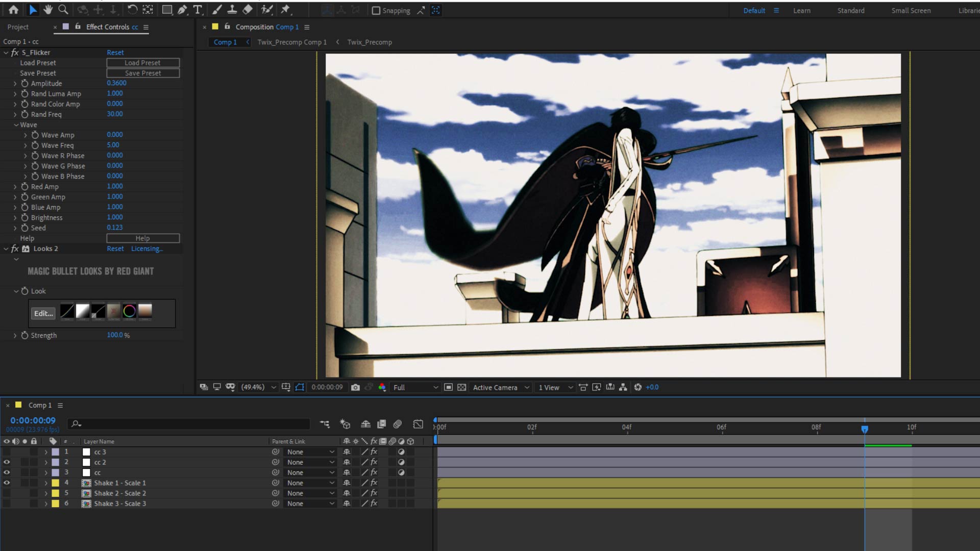The width and height of the screenshot is (980, 551).
Task: Open the Active Camera dropdown
Action: tap(501, 387)
